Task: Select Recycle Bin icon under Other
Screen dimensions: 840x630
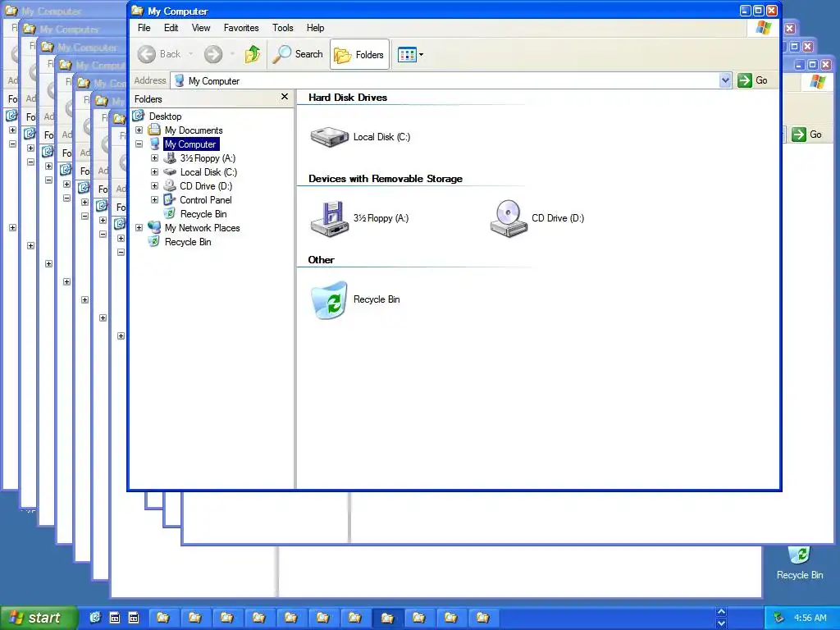Action: (330, 300)
